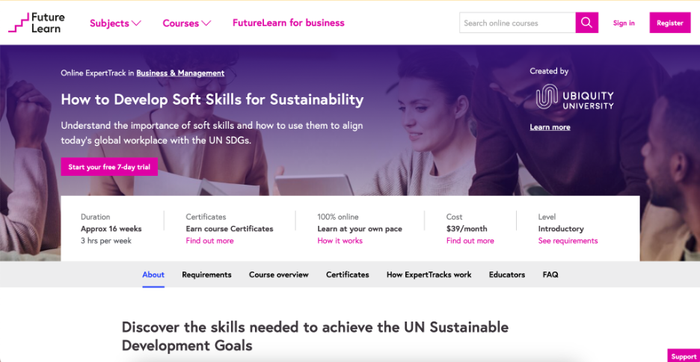Screen dimensions: 700x362
Task: Open the Support widget button
Action: tap(683, 356)
